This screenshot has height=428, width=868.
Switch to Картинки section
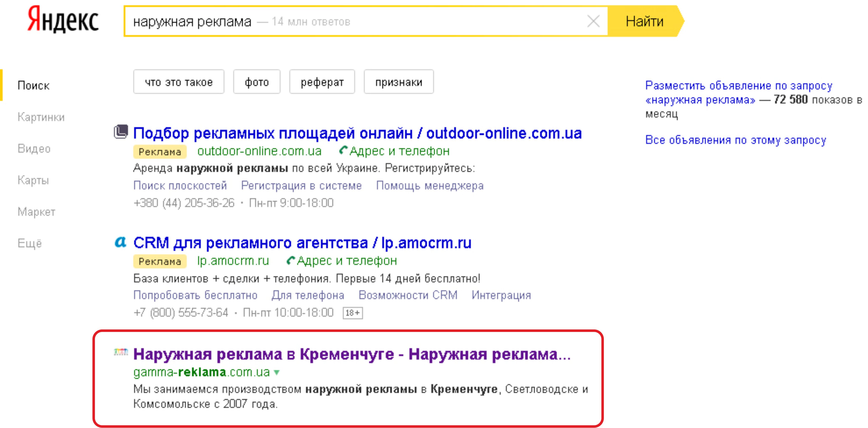pyautogui.click(x=41, y=117)
